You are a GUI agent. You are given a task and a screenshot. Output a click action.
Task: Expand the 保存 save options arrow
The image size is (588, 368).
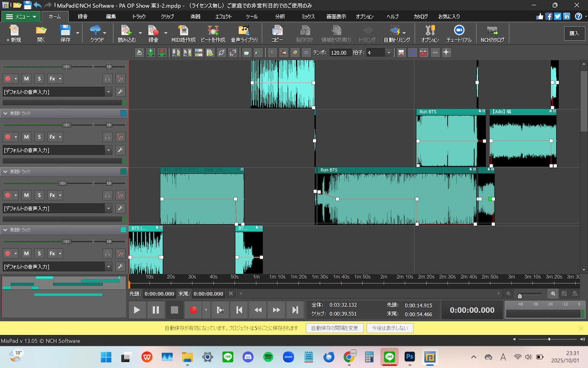[x=78, y=34]
